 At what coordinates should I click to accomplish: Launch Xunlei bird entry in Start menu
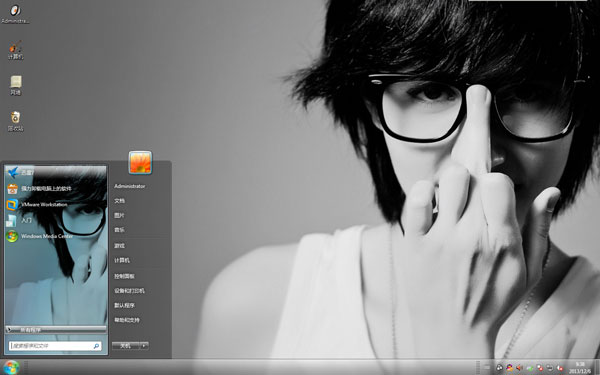[x=56, y=173]
